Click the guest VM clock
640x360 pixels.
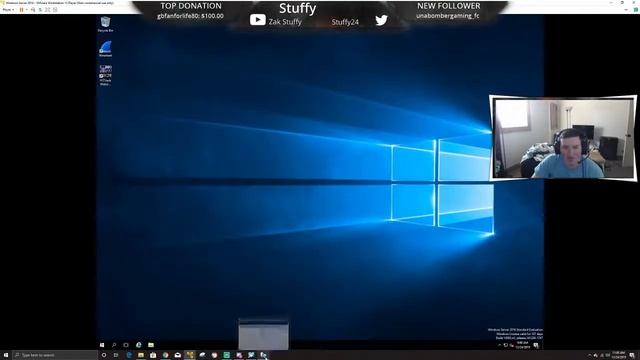(x=522, y=345)
